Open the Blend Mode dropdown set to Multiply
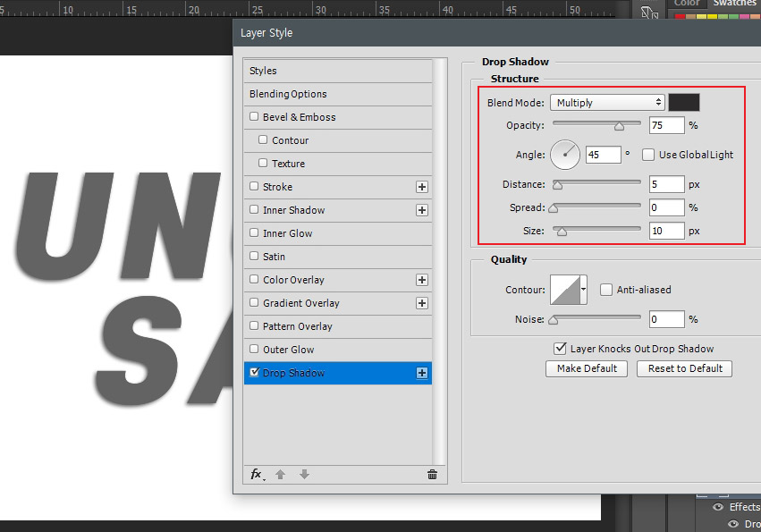 tap(607, 103)
